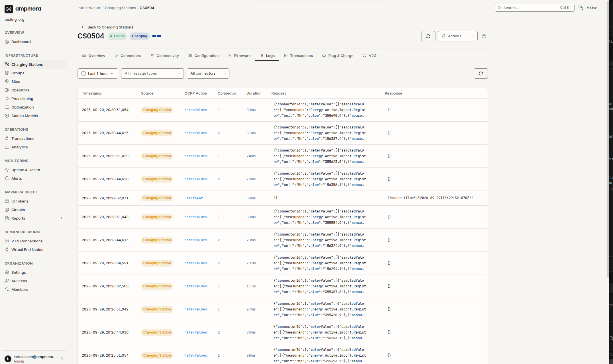
Task: Click MeterValues link in 20:30:51,054 row
Action: 196,110
